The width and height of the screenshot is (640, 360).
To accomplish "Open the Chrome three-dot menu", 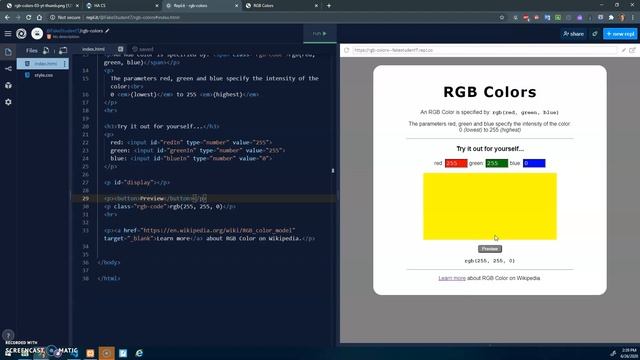I will (x=633, y=18).
